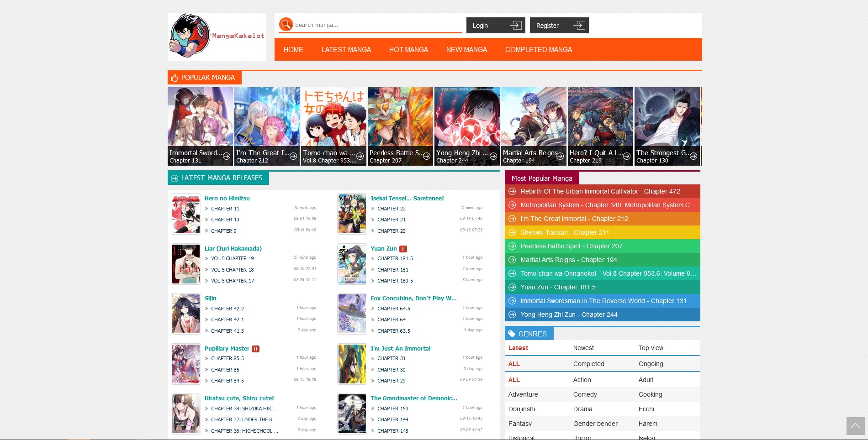Screen dimensions: 868x440
Task: Click circle arrow icon beside Yuan Zun - Chapter 181.5
Action: point(512,287)
